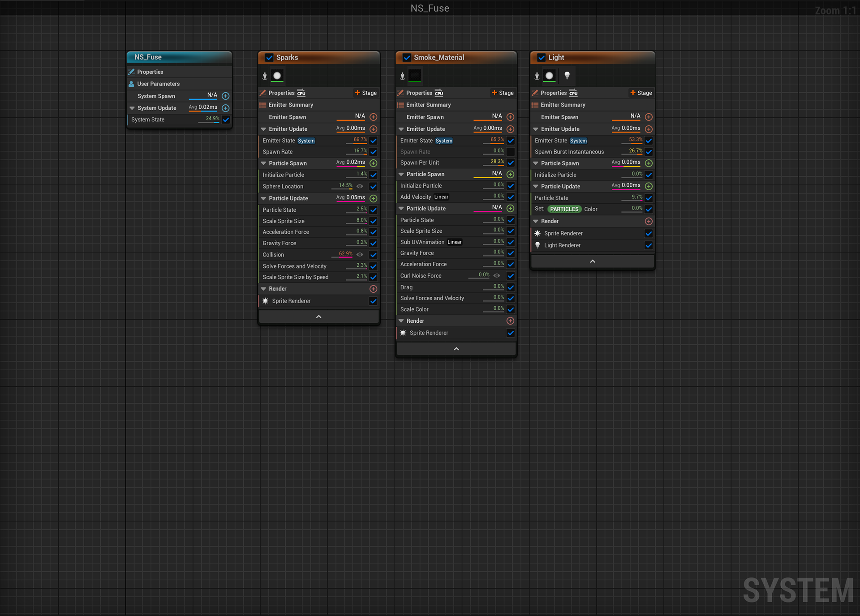The width and height of the screenshot is (860, 616).
Task: Add a Stage to Light emitter
Action: click(x=641, y=93)
